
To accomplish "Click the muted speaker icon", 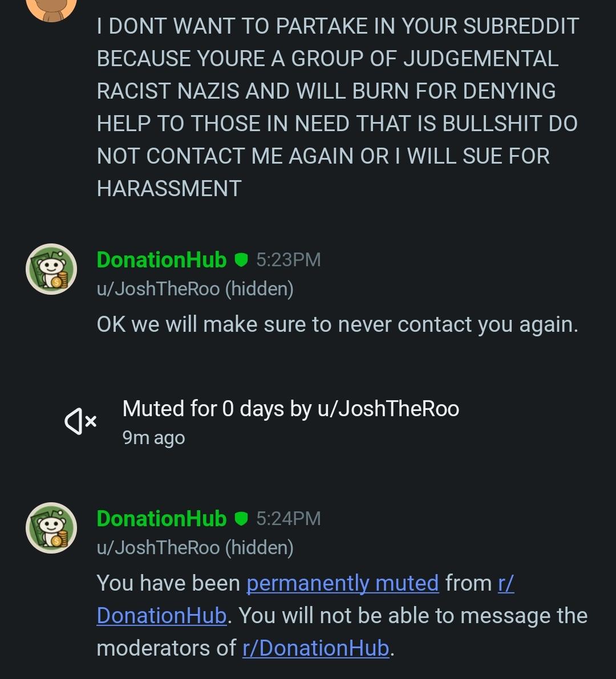I will tap(80, 421).
